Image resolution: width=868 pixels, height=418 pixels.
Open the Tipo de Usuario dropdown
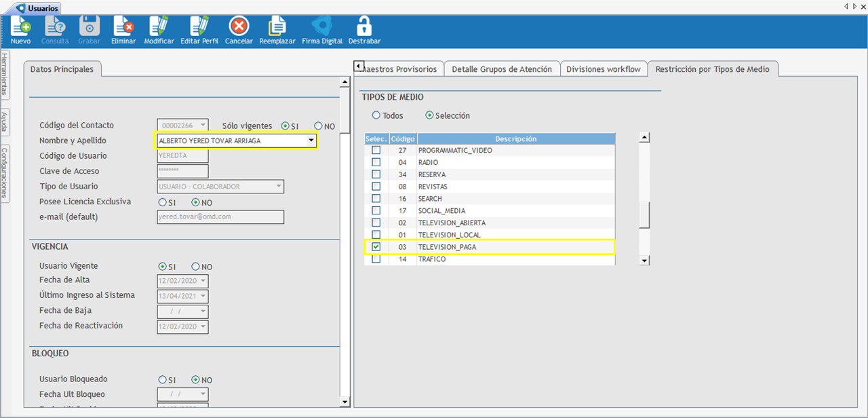(x=279, y=187)
